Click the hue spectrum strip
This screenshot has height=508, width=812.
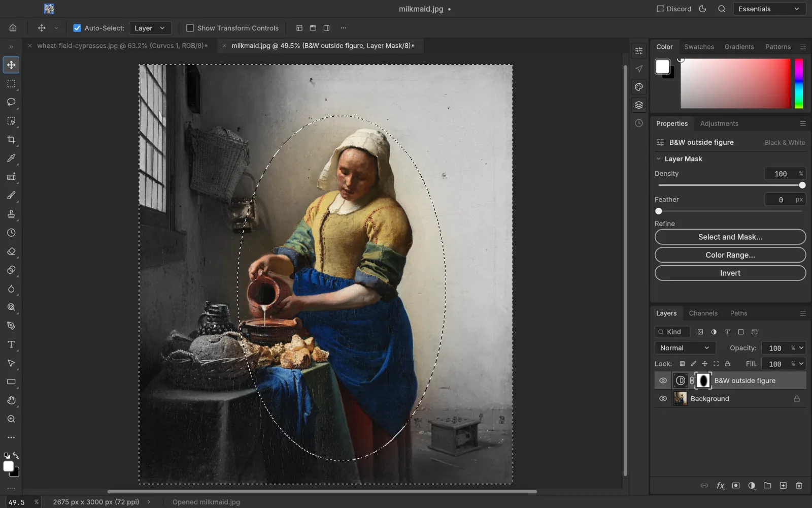799,83
